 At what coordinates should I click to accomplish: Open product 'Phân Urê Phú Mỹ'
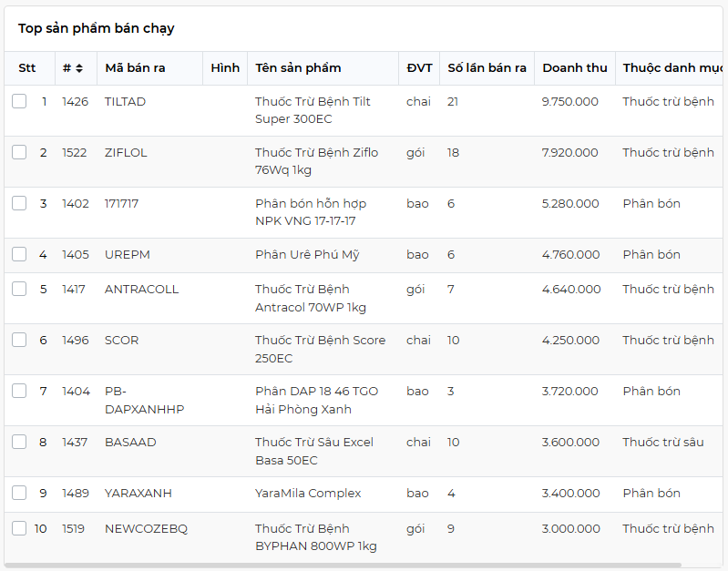[307, 255]
